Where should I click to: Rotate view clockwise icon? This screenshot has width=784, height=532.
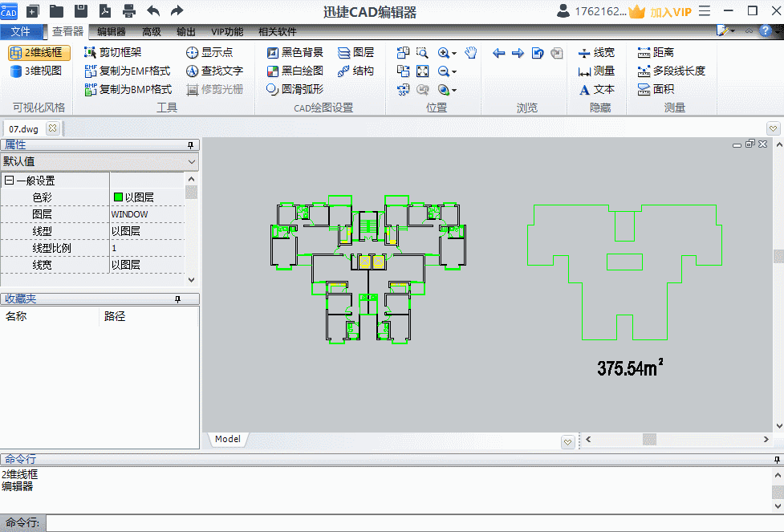[403, 71]
